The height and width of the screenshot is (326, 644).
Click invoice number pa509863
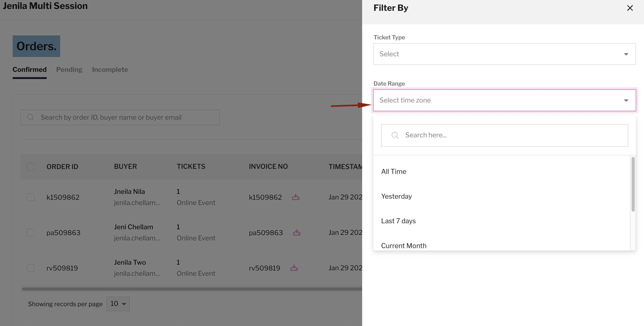pos(266,233)
